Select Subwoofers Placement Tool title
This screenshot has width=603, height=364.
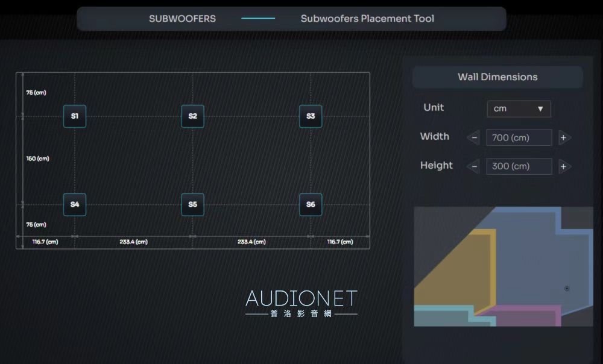(x=367, y=19)
